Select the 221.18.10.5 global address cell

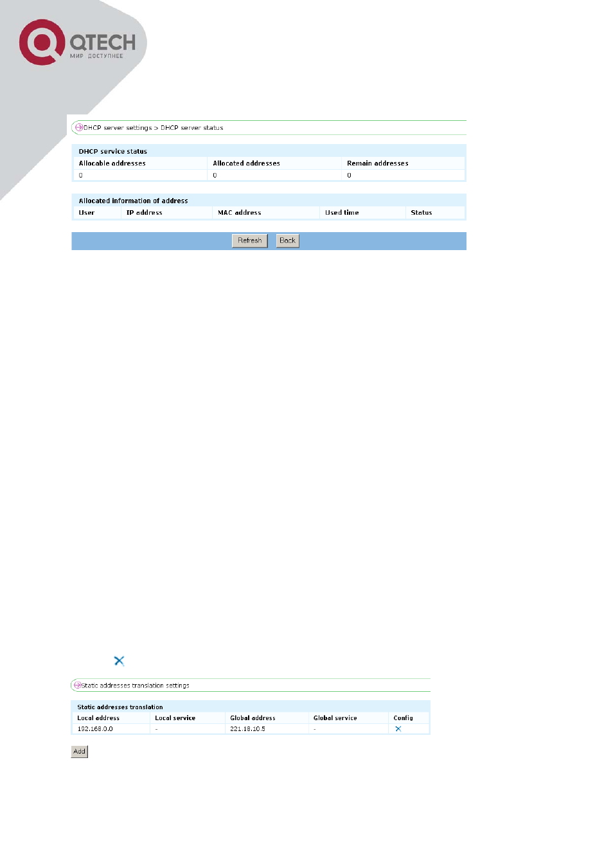pyautogui.click(x=248, y=729)
